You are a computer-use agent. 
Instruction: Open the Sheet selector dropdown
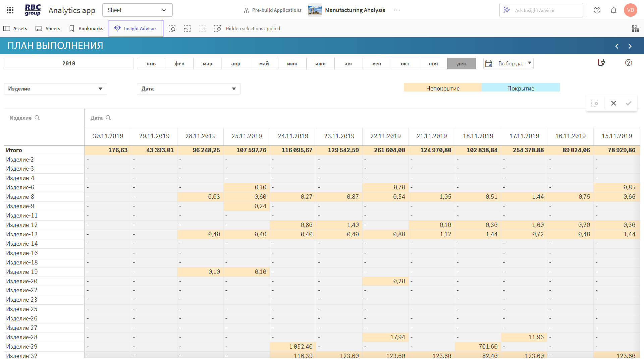pos(137,10)
